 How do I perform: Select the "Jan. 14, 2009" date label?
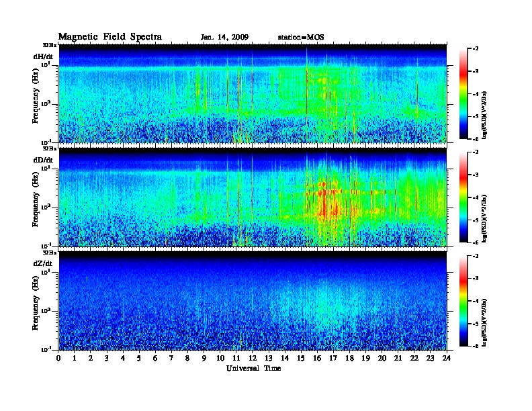224,38
